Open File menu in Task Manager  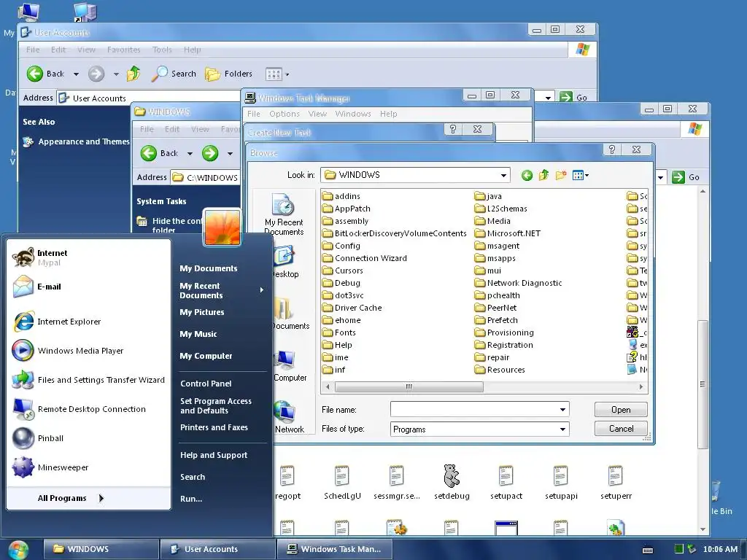click(x=254, y=114)
